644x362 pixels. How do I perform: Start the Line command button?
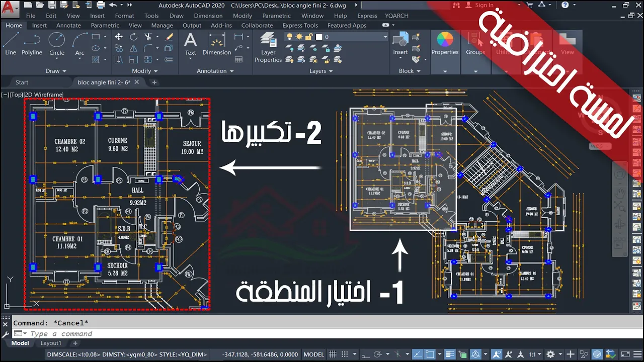(x=11, y=44)
